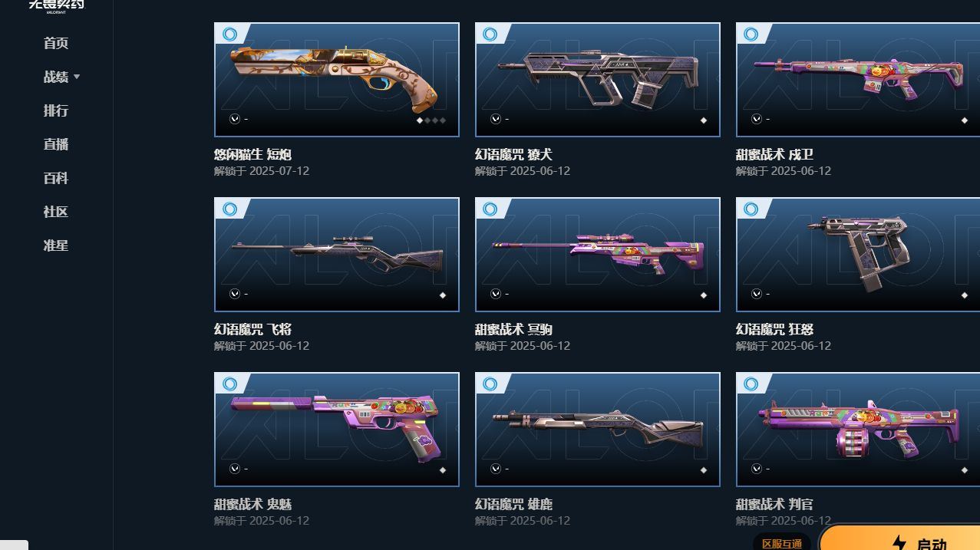
Task: Open the 首页 sidebar menu item
Action: pos(56,43)
